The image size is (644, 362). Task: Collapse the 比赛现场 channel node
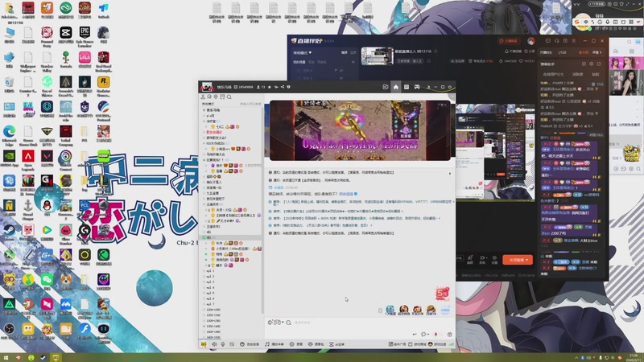[204, 160]
